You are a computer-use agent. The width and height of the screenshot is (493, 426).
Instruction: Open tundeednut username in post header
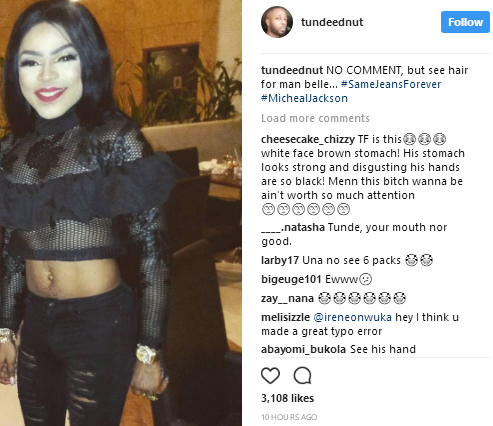332,22
